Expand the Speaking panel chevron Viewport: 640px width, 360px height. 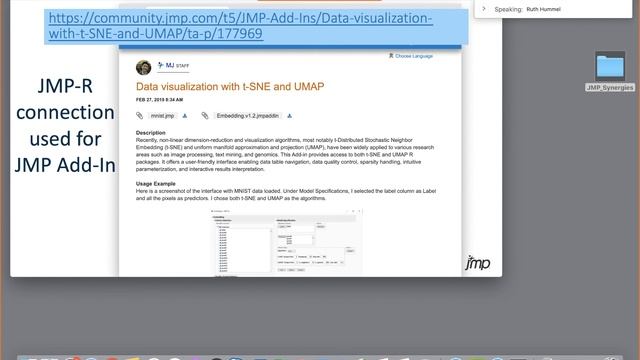pyautogui.click(x=484, y=9)
